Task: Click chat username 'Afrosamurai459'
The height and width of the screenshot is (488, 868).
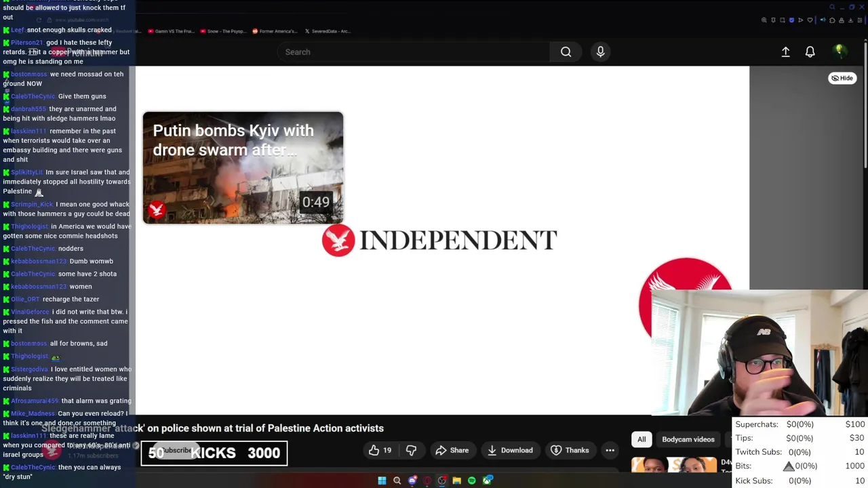Action: pyautogui.click(x=35, y=401)
